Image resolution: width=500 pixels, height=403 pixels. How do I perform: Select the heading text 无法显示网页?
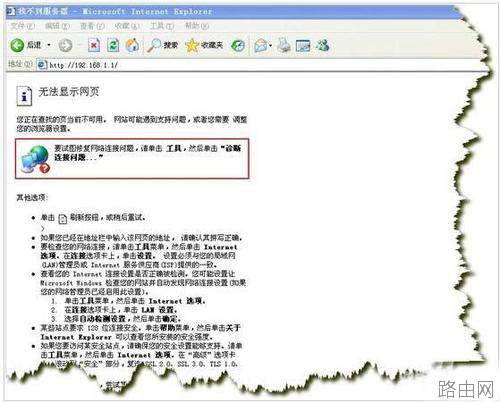tap(69, 91)
